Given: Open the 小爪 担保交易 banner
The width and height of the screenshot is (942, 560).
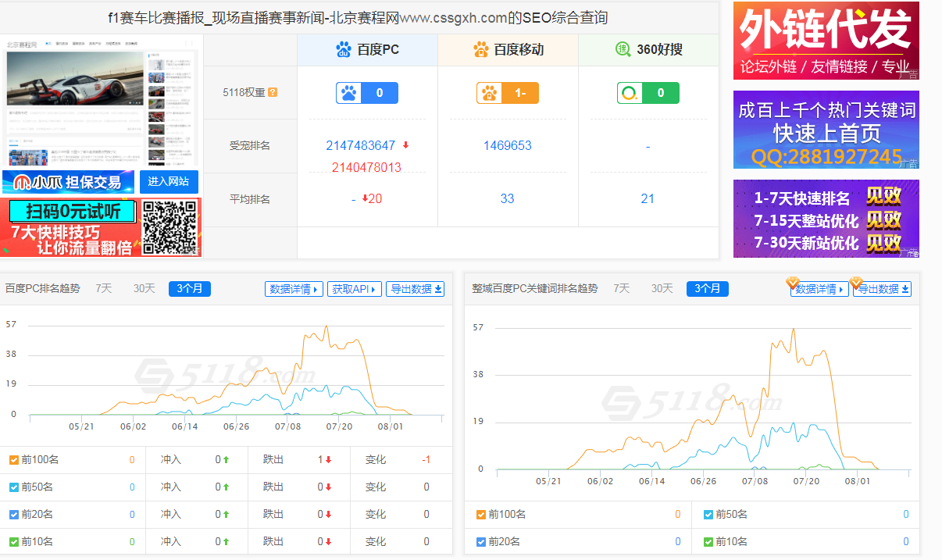Looking at the screenshot, I should pyautogui.click(x=69, y=182).
